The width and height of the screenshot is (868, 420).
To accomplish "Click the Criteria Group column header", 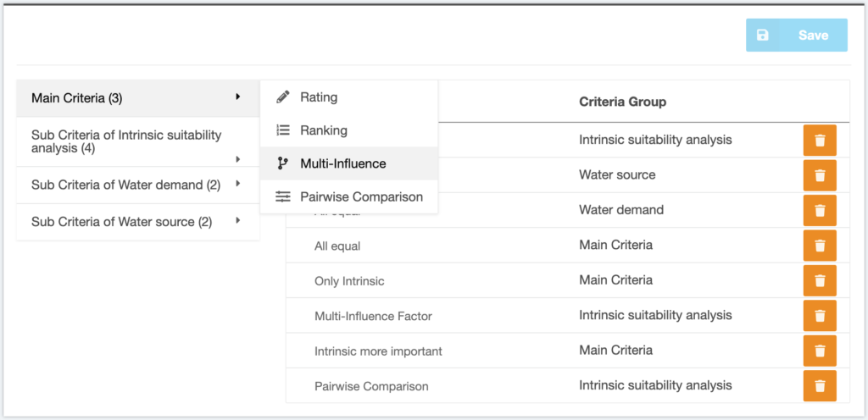I will click(x=622, y=102).
